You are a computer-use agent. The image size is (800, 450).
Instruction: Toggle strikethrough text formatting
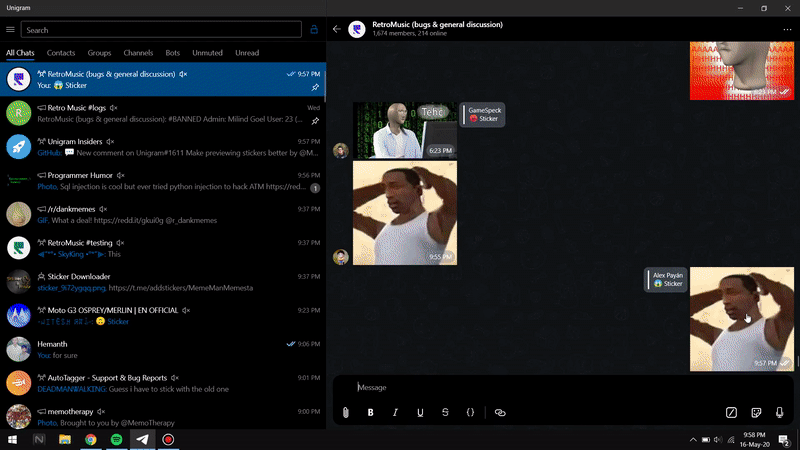445,412
